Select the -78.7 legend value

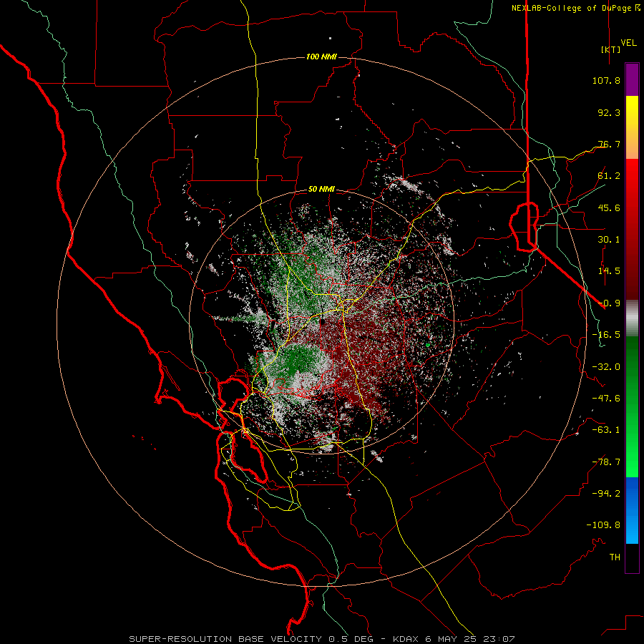pos(606,462)
